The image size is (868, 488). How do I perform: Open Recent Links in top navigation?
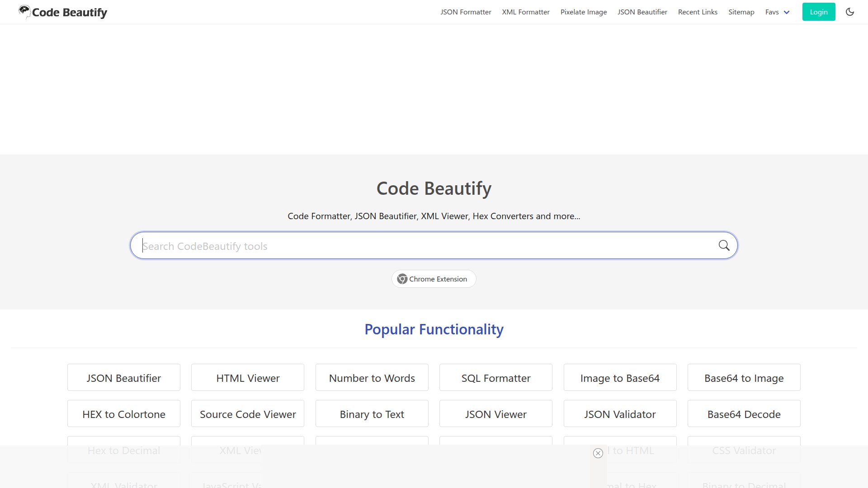click(698, 12)
